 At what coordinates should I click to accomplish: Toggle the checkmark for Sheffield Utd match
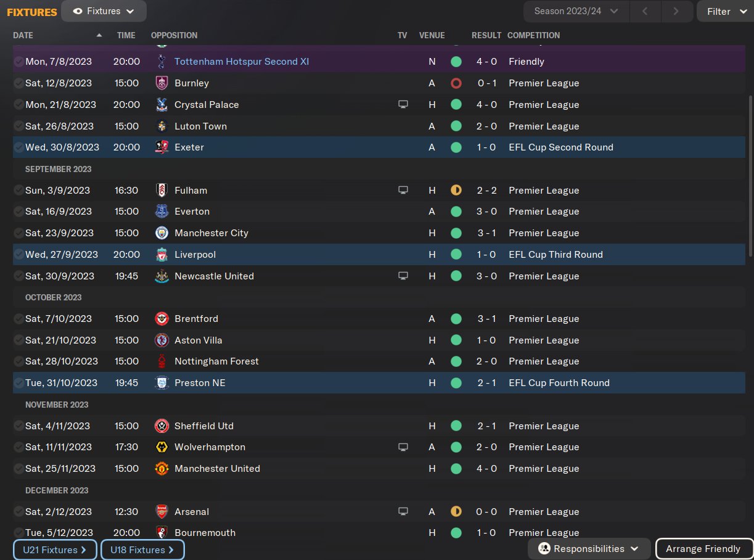tap(18, 426)
